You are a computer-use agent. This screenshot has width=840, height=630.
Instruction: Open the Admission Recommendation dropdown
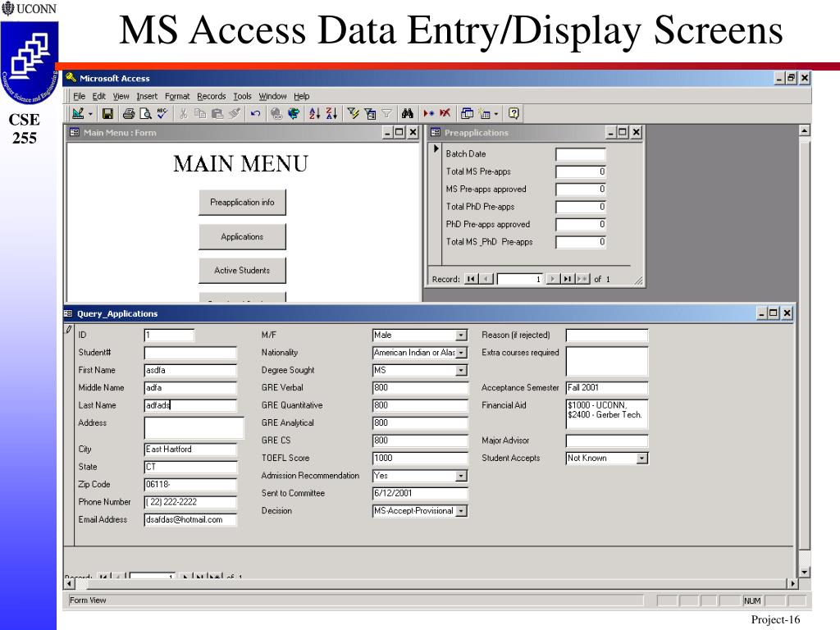461,477
